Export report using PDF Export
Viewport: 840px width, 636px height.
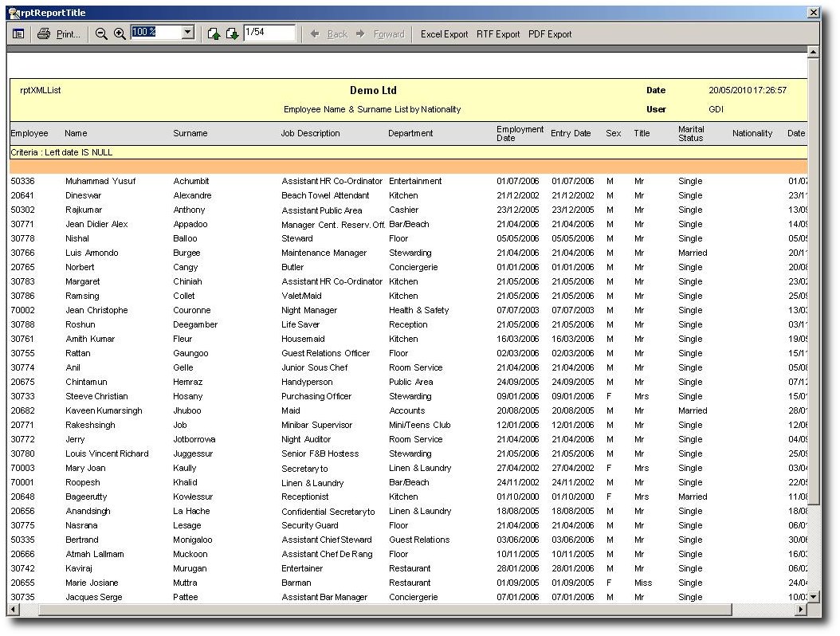pyautogui.click(x=550, y=34)
